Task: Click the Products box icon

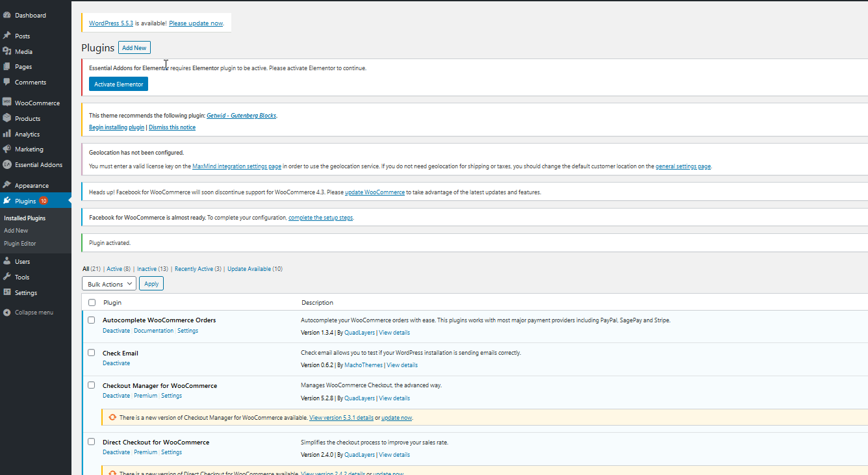Action: click(7, 118)
